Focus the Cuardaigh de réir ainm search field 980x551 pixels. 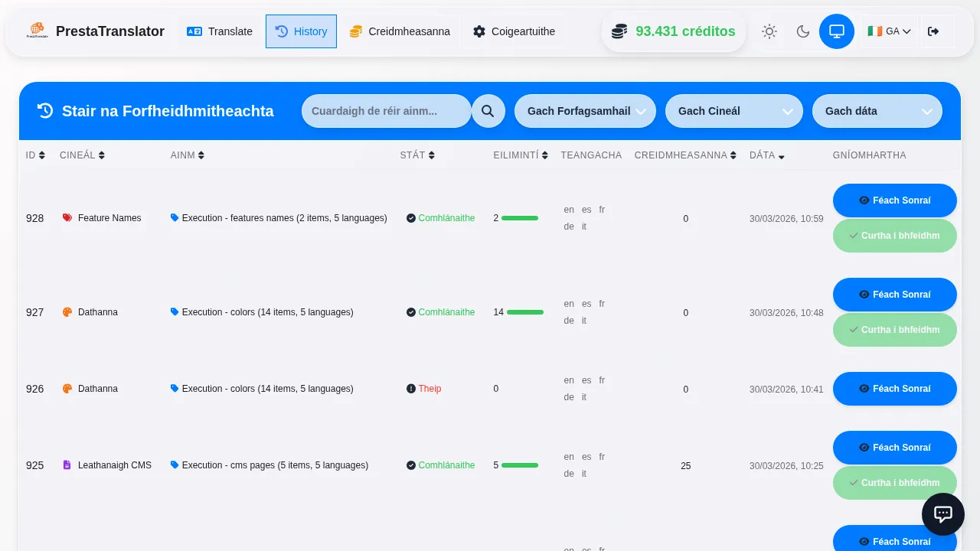(x=386, y=111)
